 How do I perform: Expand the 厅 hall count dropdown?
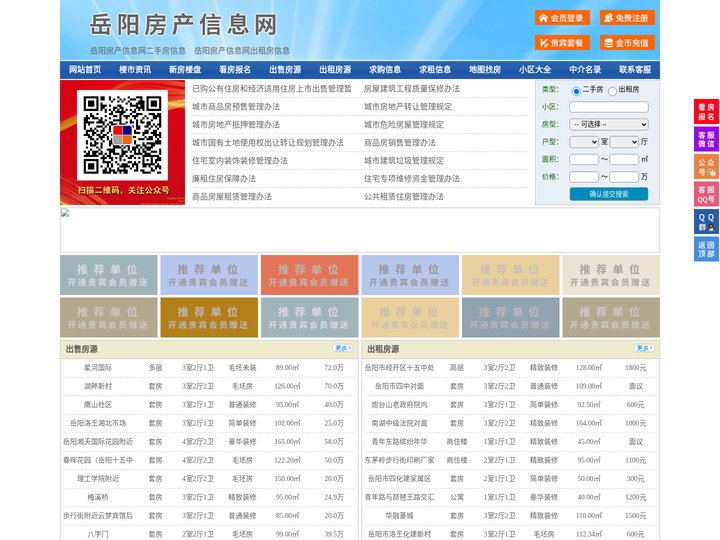[x=624, y=142]
